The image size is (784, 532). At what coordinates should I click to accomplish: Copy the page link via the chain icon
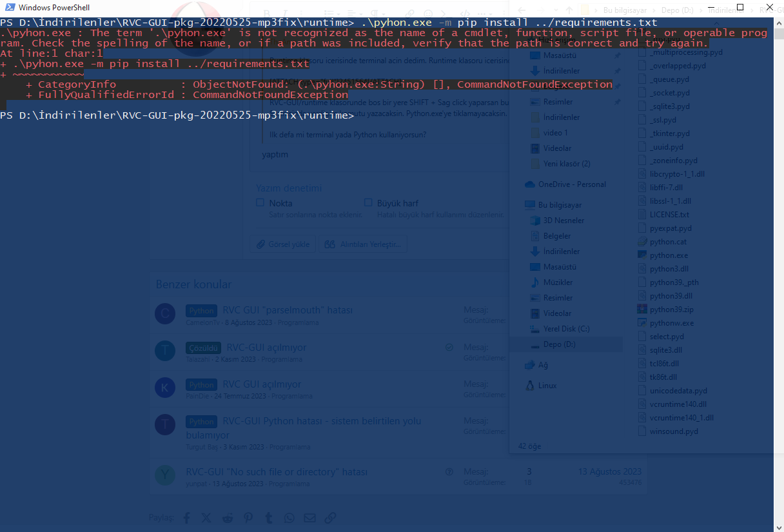[330, 518]
